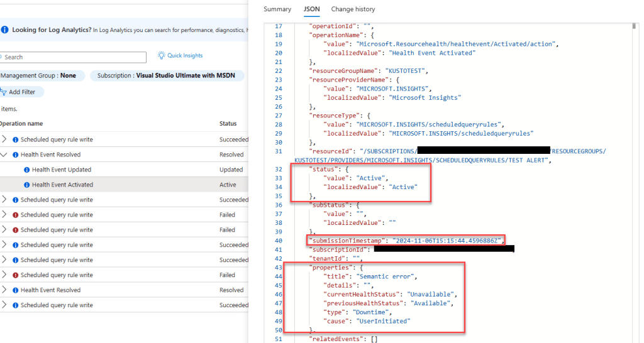Open the Change history tab
The image size is (644, 343).
pos(353,9)
